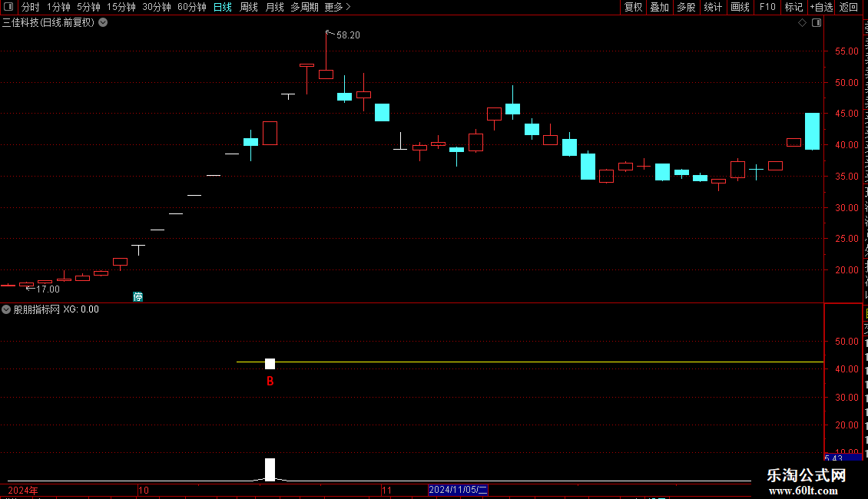Viewport: 868px width, 499px height.
Task: Click the XG: 0.00 indicator value
Action: (81, 309)
